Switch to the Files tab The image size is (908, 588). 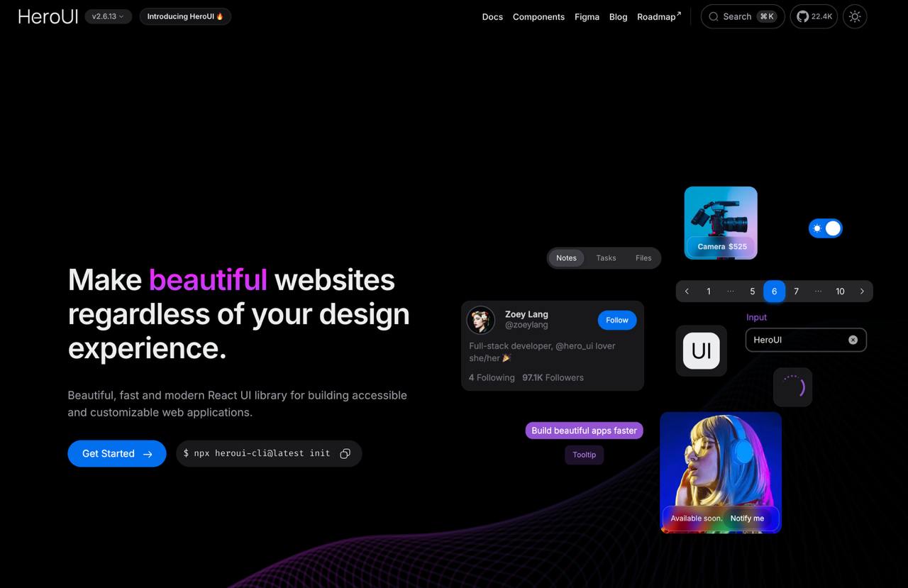[x=643, y=257]
